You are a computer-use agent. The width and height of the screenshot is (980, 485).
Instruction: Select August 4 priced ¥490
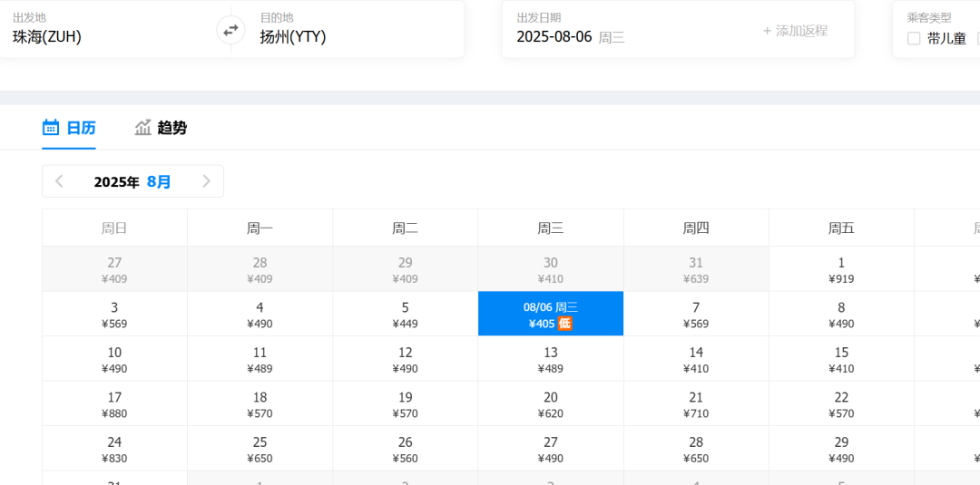[x=260, y=314]
